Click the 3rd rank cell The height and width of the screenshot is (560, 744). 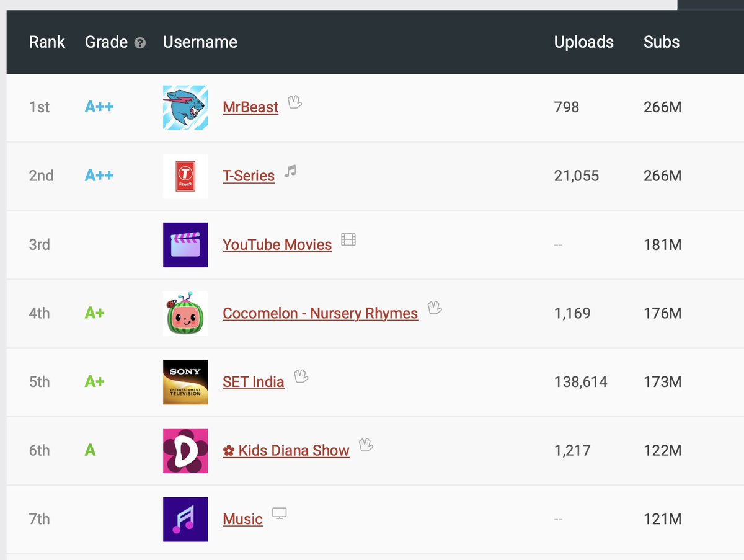click(x=40, y=245)
